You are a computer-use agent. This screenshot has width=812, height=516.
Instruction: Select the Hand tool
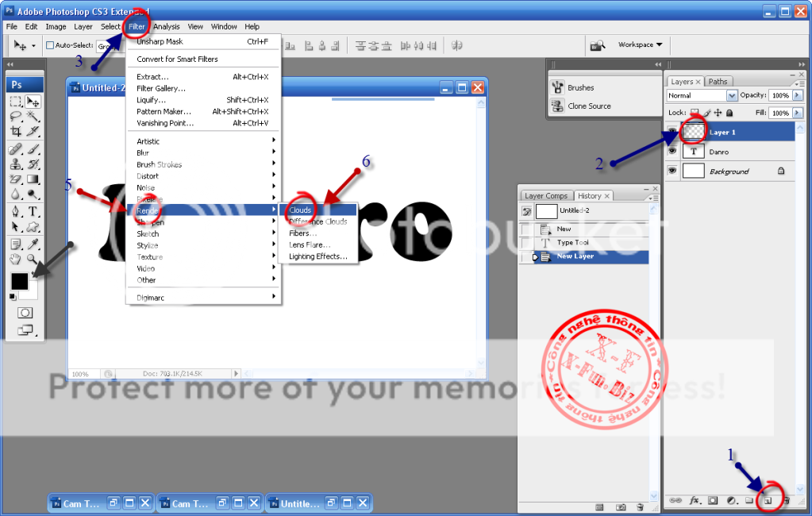point(16,259)
